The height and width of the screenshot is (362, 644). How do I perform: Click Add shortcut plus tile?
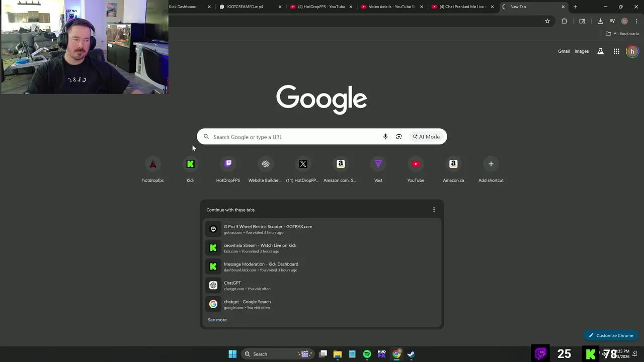click(x=491, y=170)
